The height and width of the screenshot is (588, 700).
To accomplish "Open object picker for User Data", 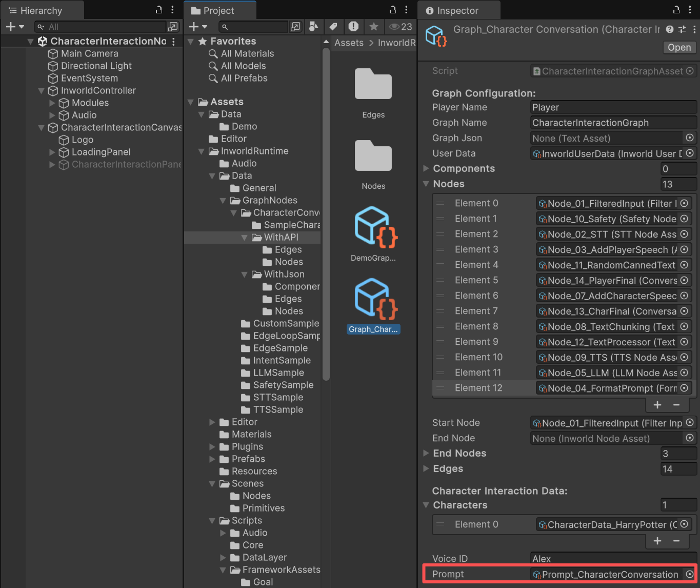I will pyautogui.click(x=690, y=153).
